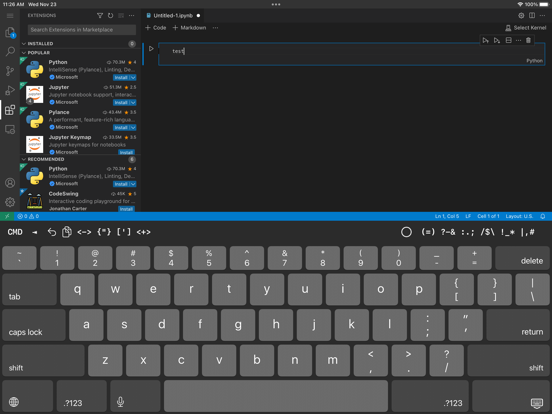552x414 pixels.
Task: Open the iPadOS multitasking three dots
Action: click(276, 5)
